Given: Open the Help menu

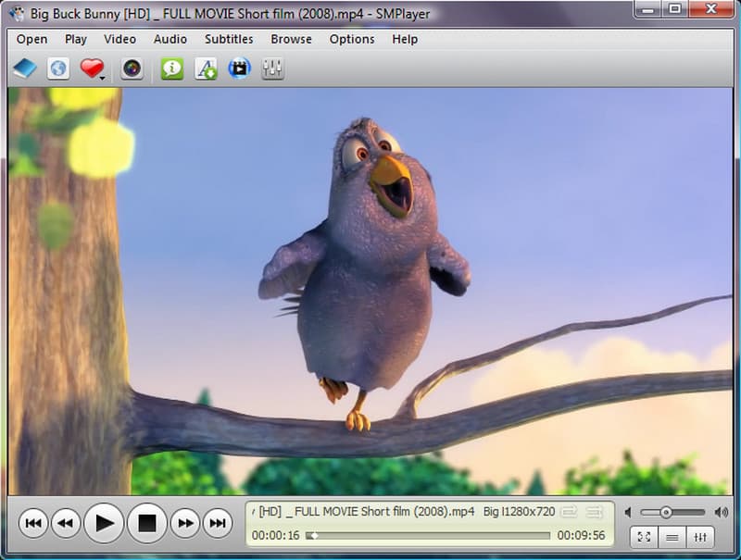Looking at the screenshot, I should pyautogui.click(x=405, y=39).
